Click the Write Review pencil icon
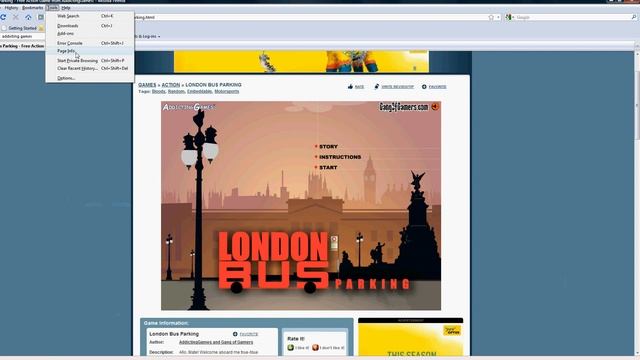Viewport: 640px width, 360px height. [x=377, y=87]
